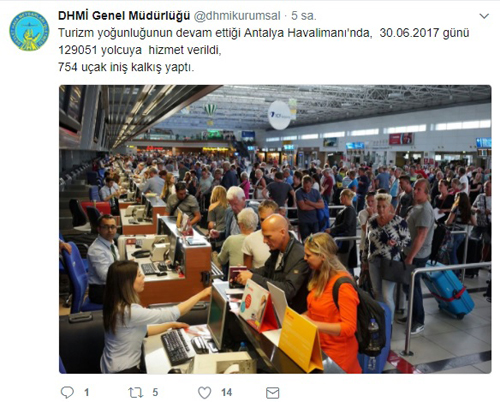The height and width of the screenshot is (402, 500).
Task: Send via direct message envelope icon
Action: (x=272, y=393)
